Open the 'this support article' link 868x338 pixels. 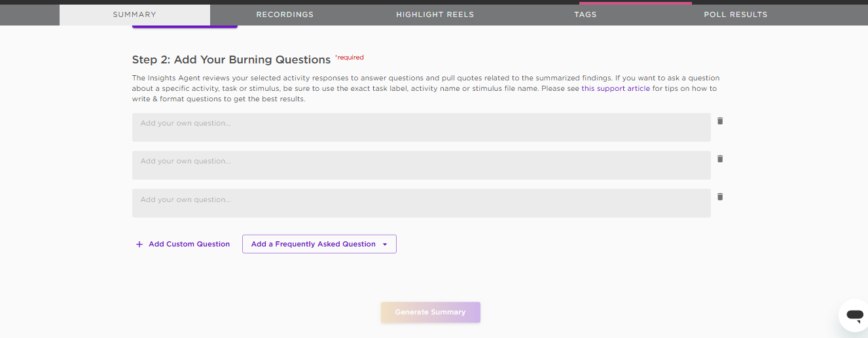pos(615,88)
